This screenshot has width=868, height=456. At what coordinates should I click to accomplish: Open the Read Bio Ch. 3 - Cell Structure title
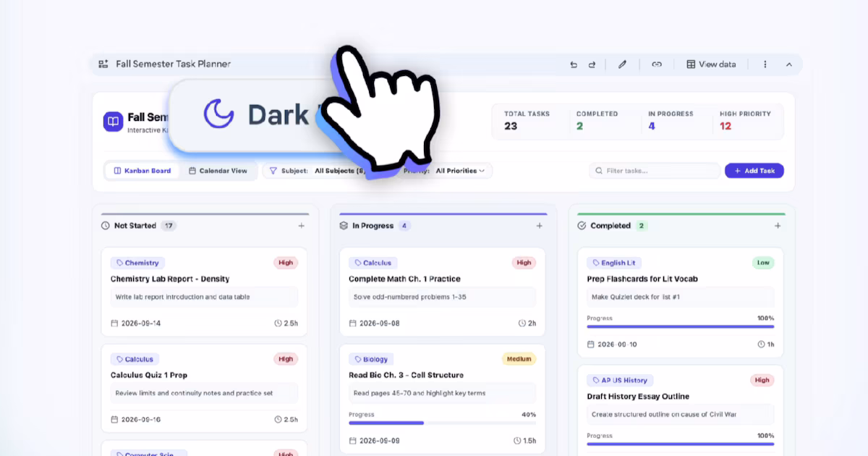point(407,375)
